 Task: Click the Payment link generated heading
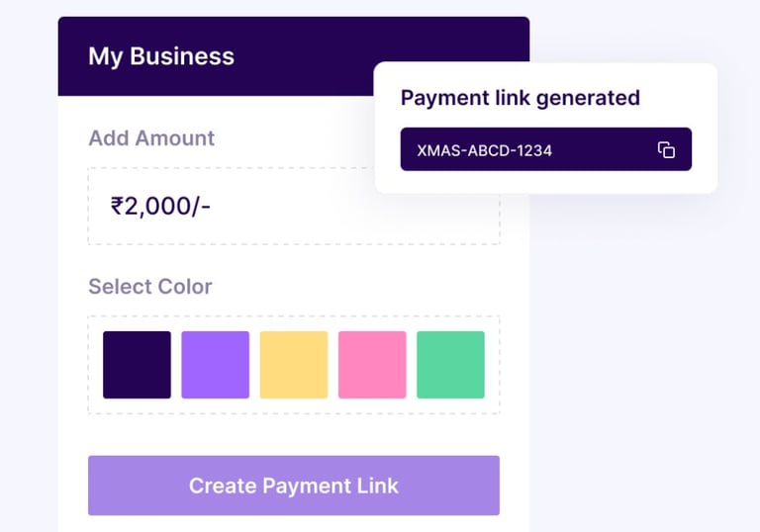click(520, 98)
